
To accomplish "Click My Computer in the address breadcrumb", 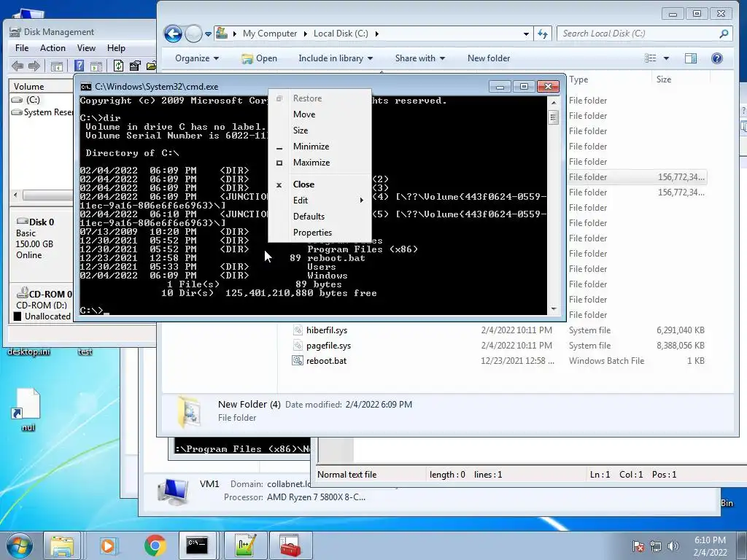I will [x=270, y=34].
